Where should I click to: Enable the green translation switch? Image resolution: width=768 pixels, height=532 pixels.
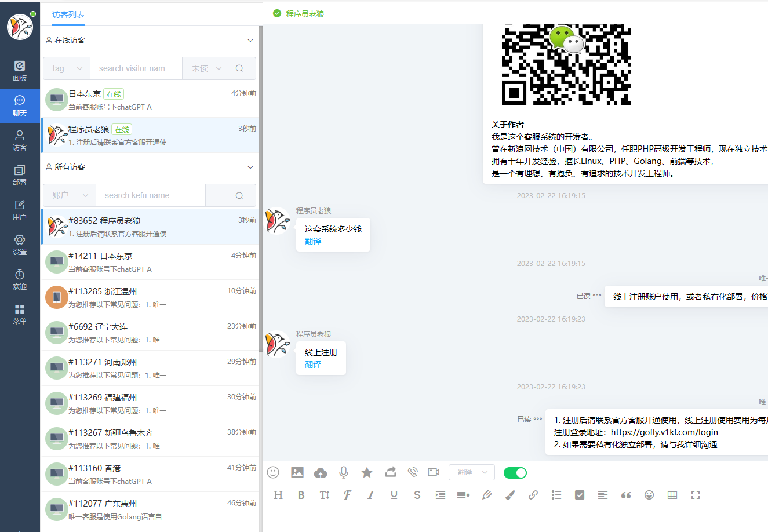coord(515,473)
